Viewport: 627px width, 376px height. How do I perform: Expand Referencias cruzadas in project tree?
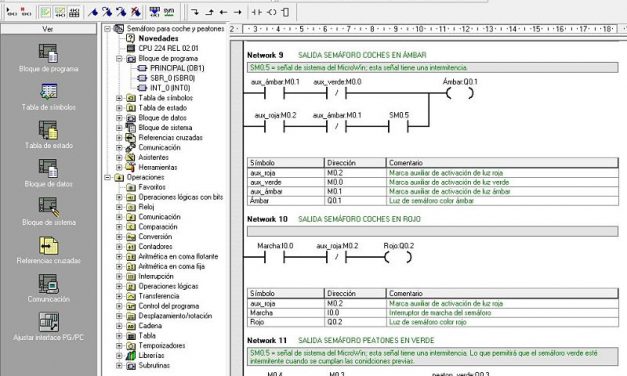[x=119, y=138]
